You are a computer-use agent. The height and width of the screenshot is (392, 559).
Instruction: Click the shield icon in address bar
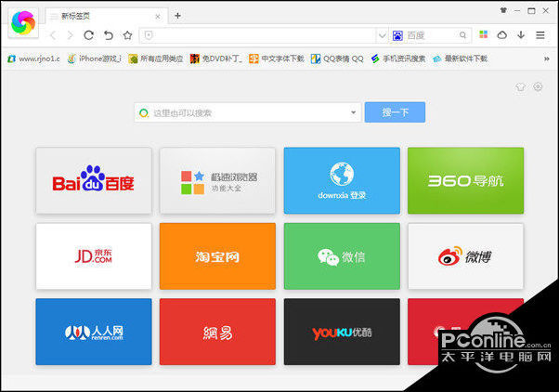coord(149,35)
